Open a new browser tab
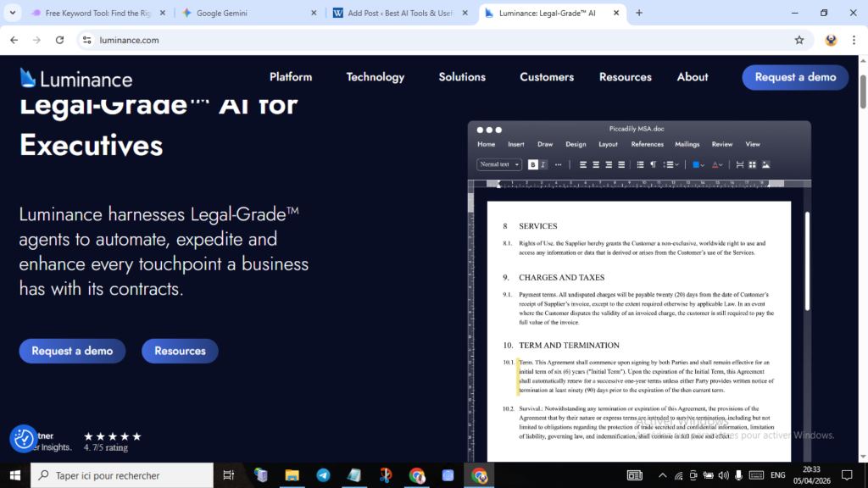Viewport: 868px width, 488px height. pyautogui.click(x=639, y=13)
